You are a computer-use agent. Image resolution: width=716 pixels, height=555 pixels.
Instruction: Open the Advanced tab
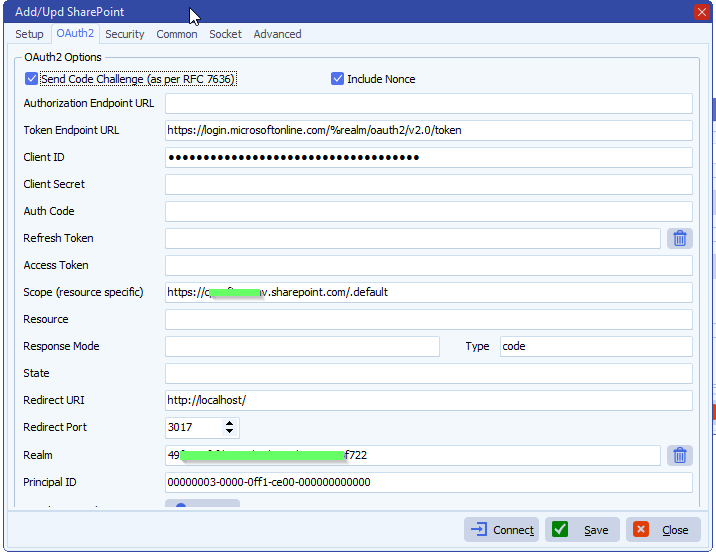[x=277, y=34]
